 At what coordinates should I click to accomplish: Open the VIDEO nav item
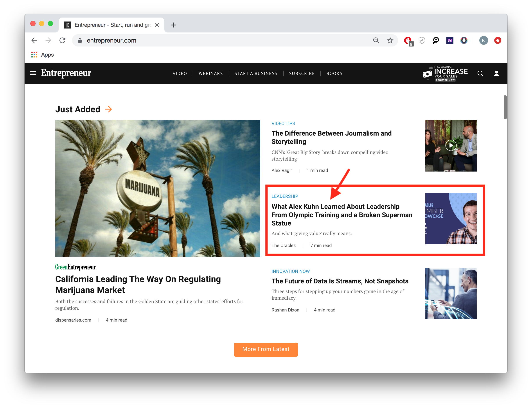[x=180, y=73]
